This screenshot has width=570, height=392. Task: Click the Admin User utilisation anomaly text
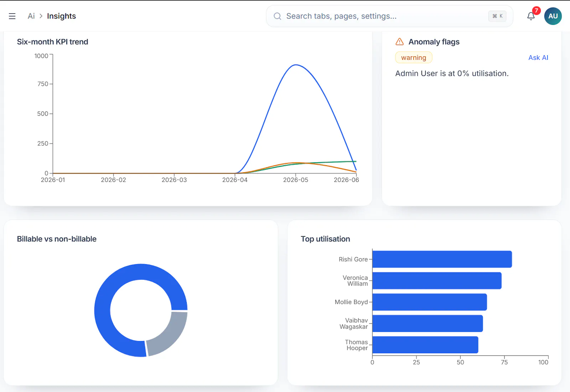click(452, 73)
